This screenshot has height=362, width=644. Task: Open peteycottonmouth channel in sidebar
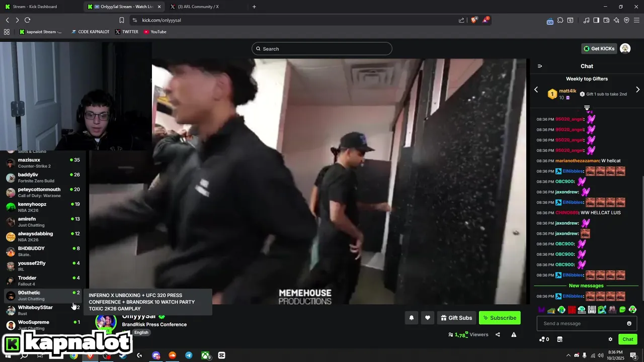43,192
